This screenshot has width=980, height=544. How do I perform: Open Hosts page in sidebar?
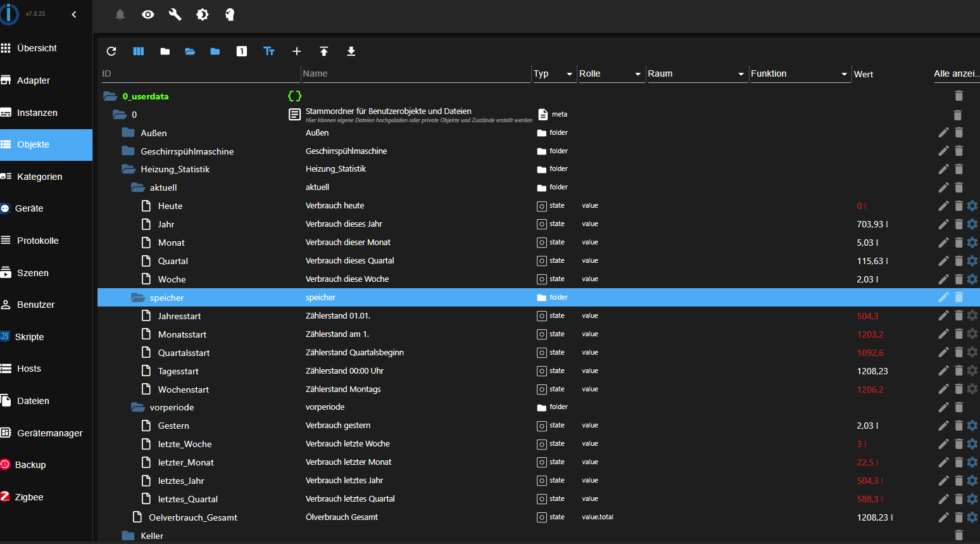coord(46,369)
